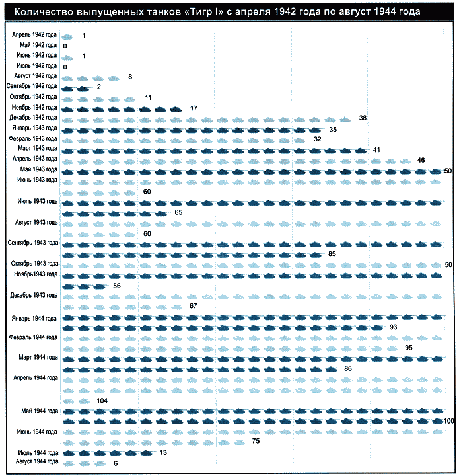Click the lone tank icon for Июнь 1942
Image resolution: width=459 pixels, height=476 pixels.
coord(67,56)
